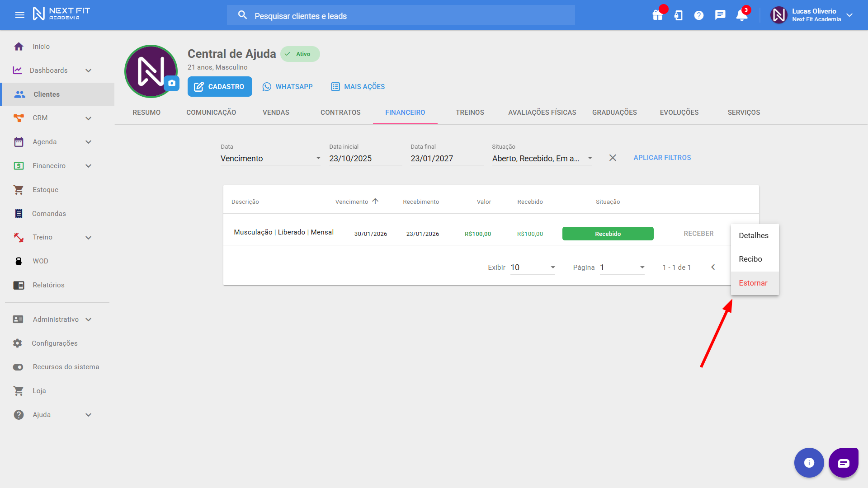Open the chat messages icon in header
The height and width of the screenshot is (488, 868).
(720, 15)
